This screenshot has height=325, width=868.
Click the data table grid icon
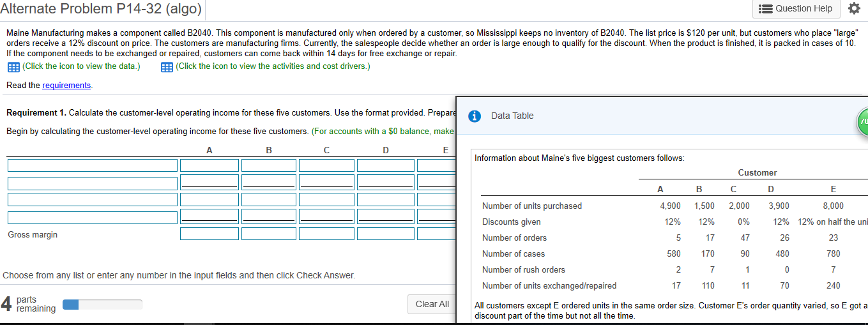click(12, 66)
